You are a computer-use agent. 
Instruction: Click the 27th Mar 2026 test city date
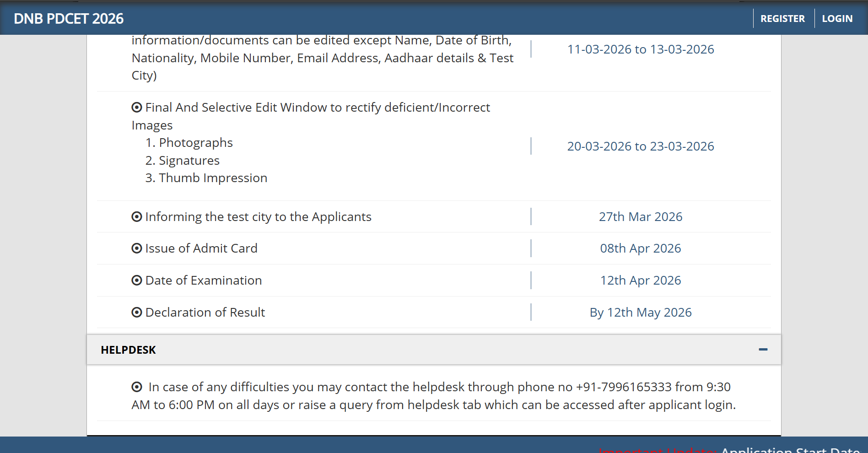[x=640, y=217]
